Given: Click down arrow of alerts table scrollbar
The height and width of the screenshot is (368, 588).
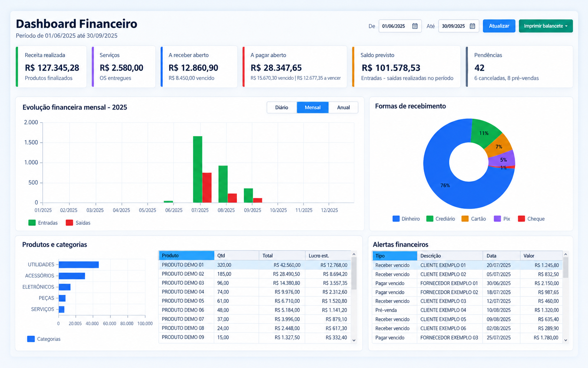Looking at the screenshot, I should (565, 340).
